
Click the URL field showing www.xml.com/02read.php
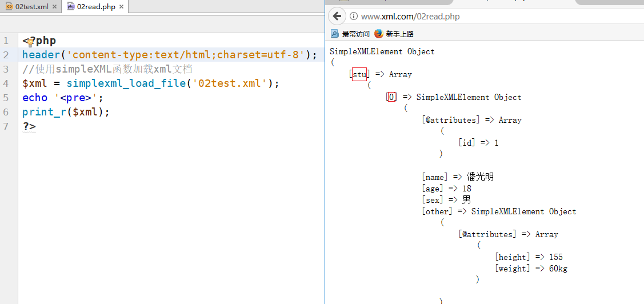(x=410, y=17)
